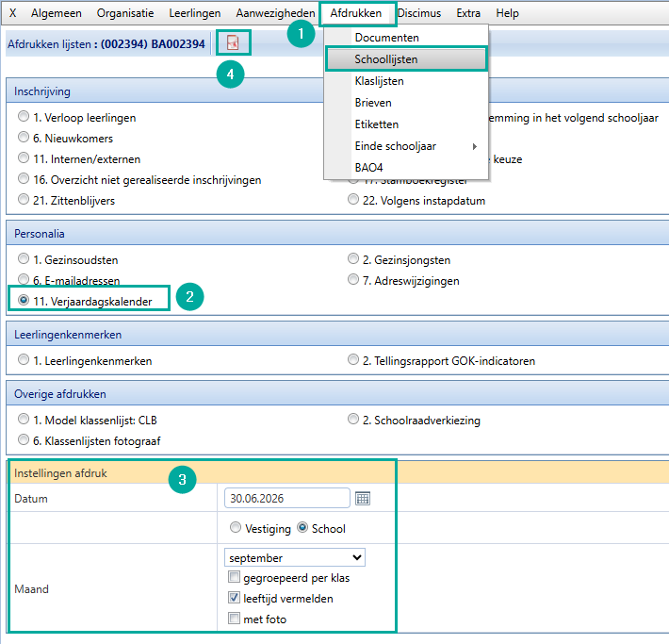Open the Help menu
The width and height of the screenshot is (669, 644).
[507, 13]
